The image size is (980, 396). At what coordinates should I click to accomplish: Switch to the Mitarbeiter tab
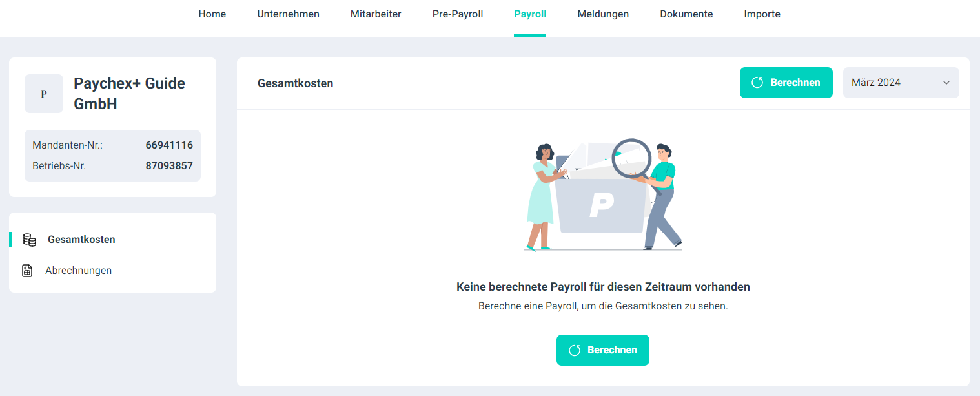point(376,14)
